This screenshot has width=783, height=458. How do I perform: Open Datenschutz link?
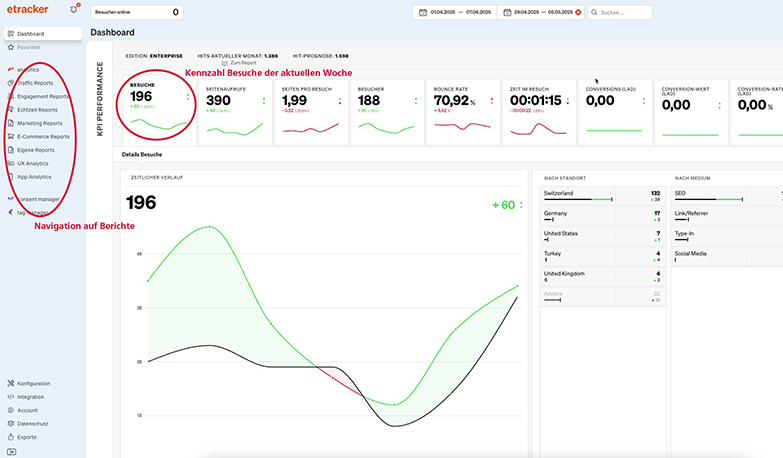pos(32,424)
